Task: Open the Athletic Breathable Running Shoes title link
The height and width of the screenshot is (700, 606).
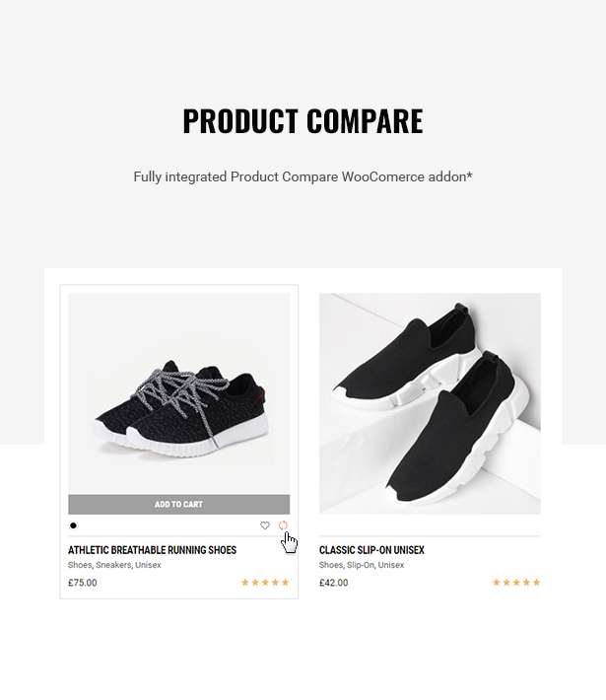Action: coord(152,550)
